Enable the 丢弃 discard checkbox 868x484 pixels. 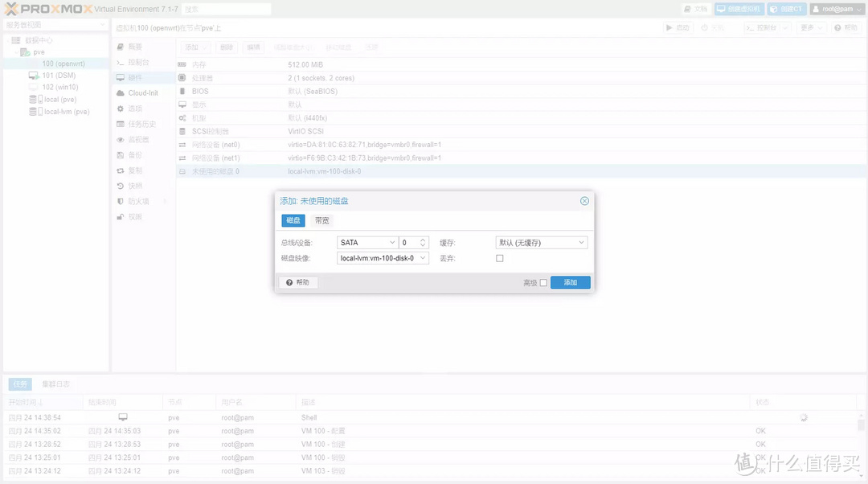pos(500,258)
